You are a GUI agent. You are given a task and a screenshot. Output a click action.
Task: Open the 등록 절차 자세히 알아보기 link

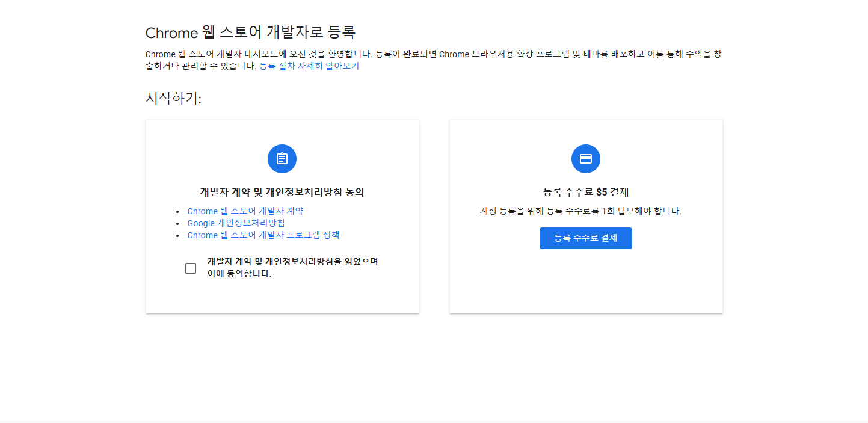click(309, 66)
